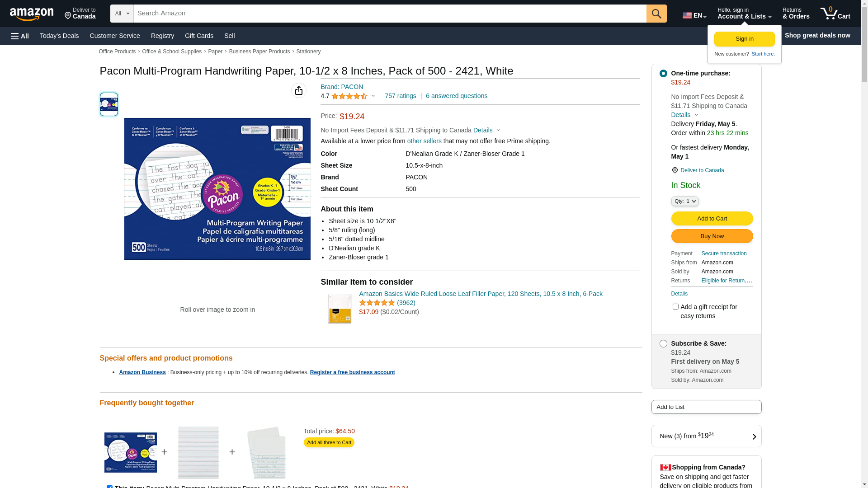Image resolution: width=868 pixels, height=488 pixels.
Task: Expand the New (3) from $19.24 offers
Action: [x=706, y=436]
